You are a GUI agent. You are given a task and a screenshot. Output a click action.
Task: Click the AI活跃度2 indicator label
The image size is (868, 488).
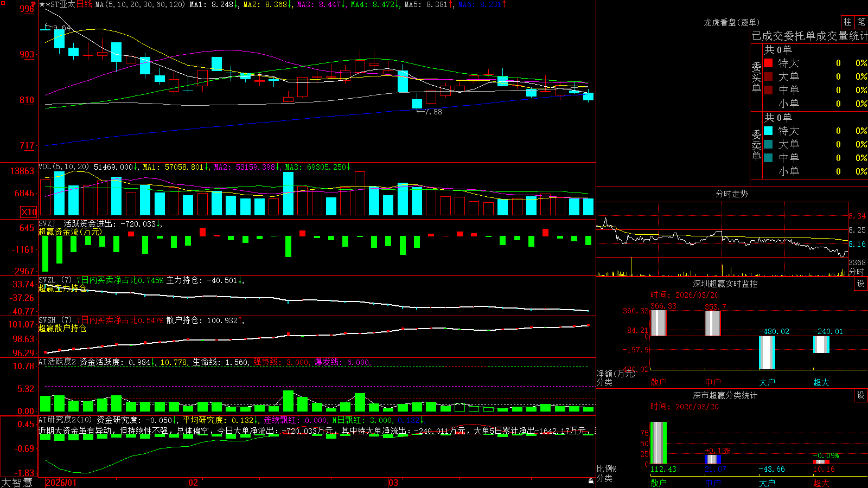pyautogui.click(x=58, y=362)
